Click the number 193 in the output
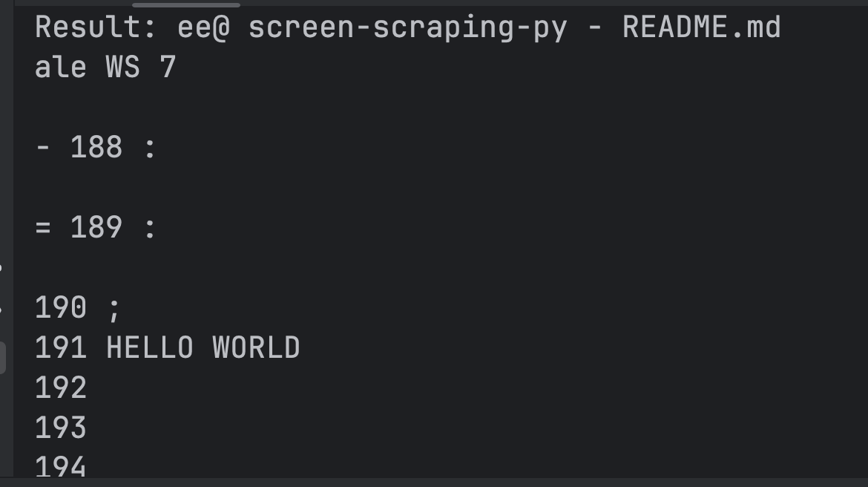This screenshot has width=868, height=487. (61, 428)
